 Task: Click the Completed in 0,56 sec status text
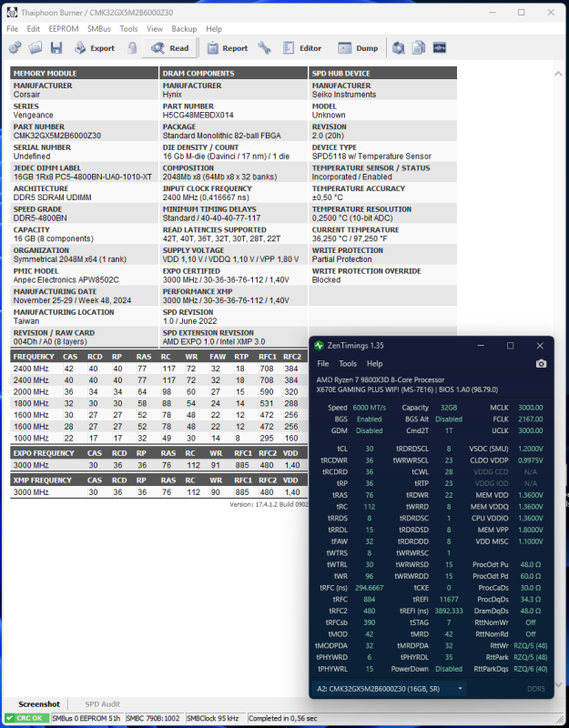[283, 718]
